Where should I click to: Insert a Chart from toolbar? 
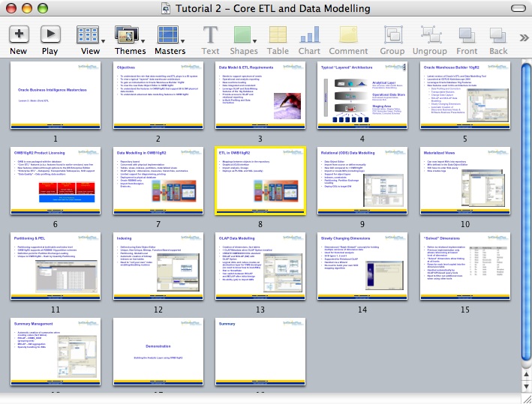(309, 34)
